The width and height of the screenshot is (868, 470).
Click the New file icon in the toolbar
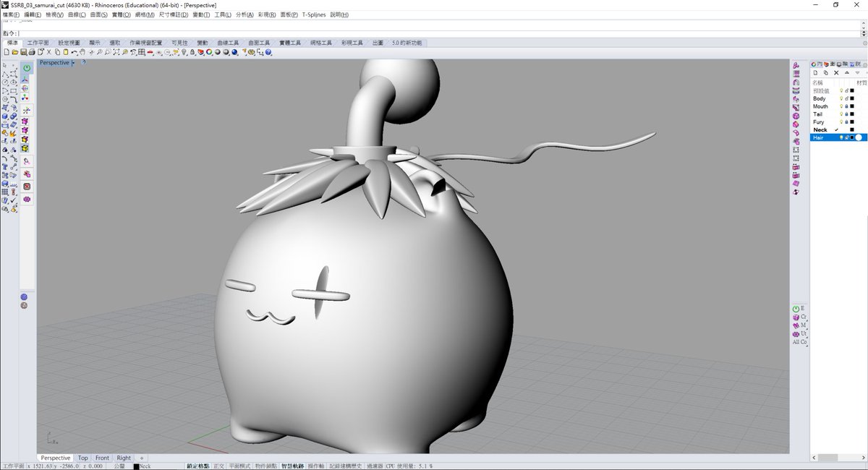pos(7,52)
